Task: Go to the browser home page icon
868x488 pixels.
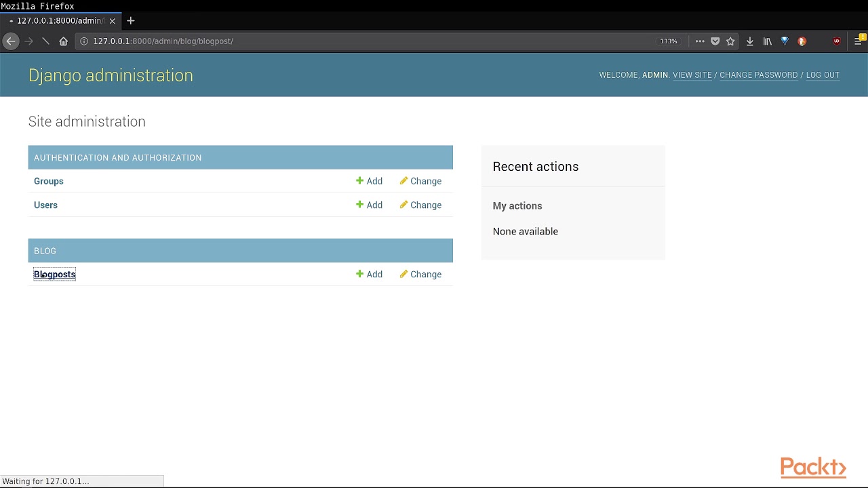Action: point(63,41)
